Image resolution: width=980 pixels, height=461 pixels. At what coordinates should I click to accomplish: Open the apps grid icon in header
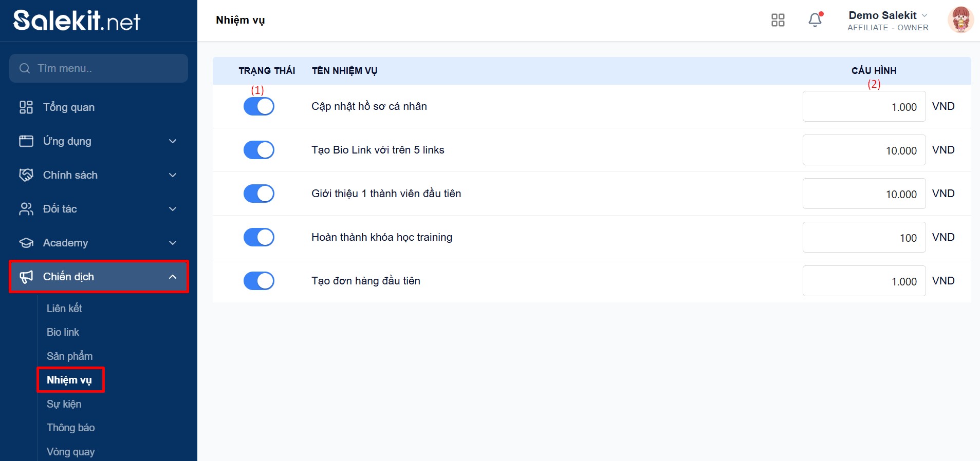point(778,20)
